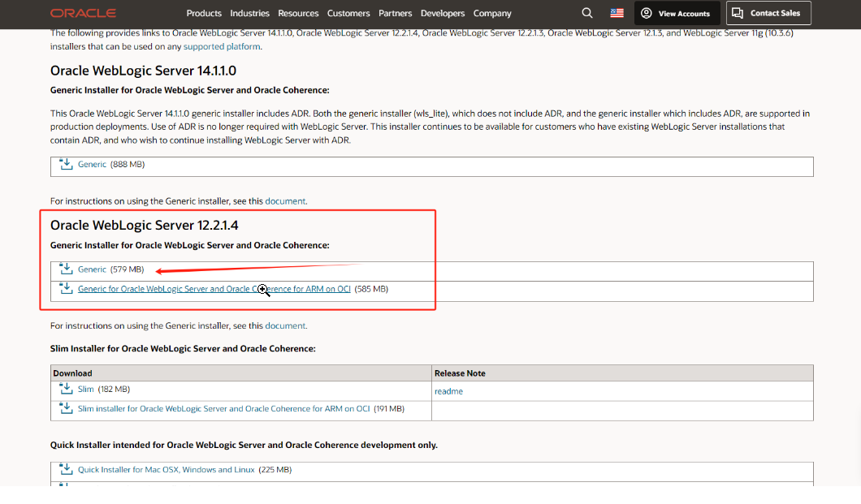Click the (225 MB) size text

click(x=275, y=469)
